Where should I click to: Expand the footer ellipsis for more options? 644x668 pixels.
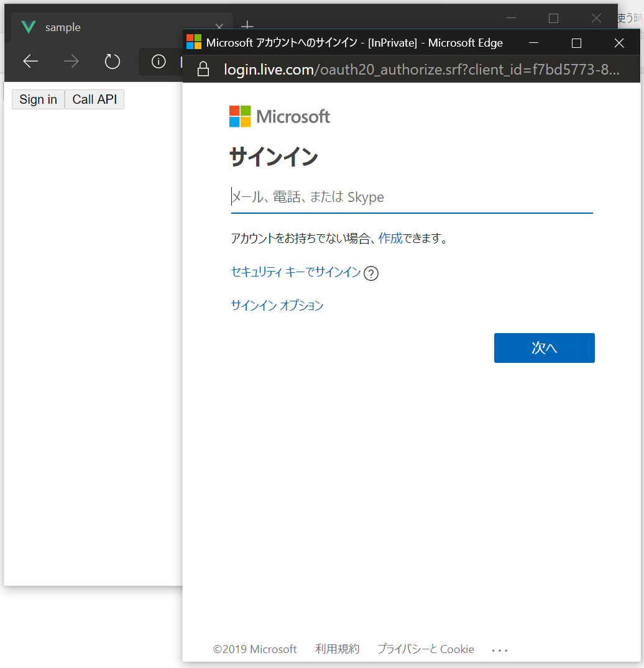(x=500, y=649)
